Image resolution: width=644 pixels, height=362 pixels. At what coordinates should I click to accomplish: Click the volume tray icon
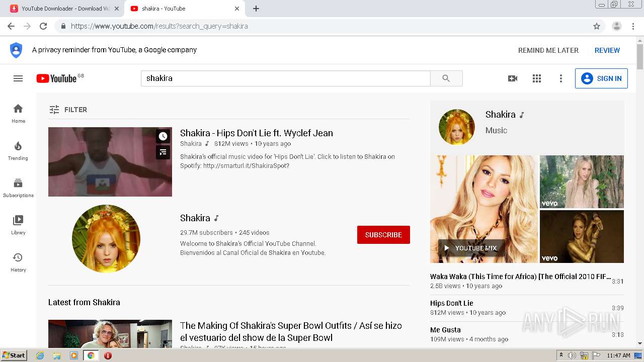coord(572,355)
